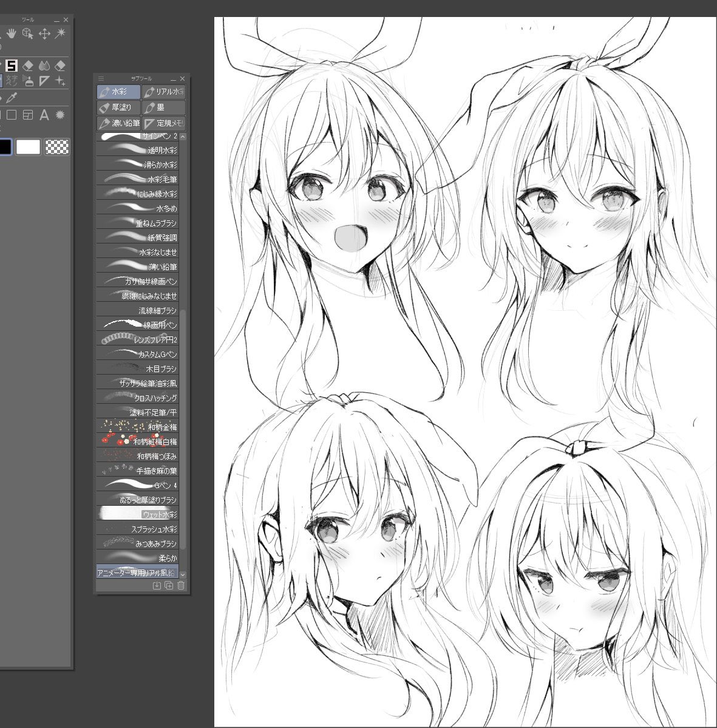
Task: Select the 透明水彩 brush
Action: pos(137,150)
